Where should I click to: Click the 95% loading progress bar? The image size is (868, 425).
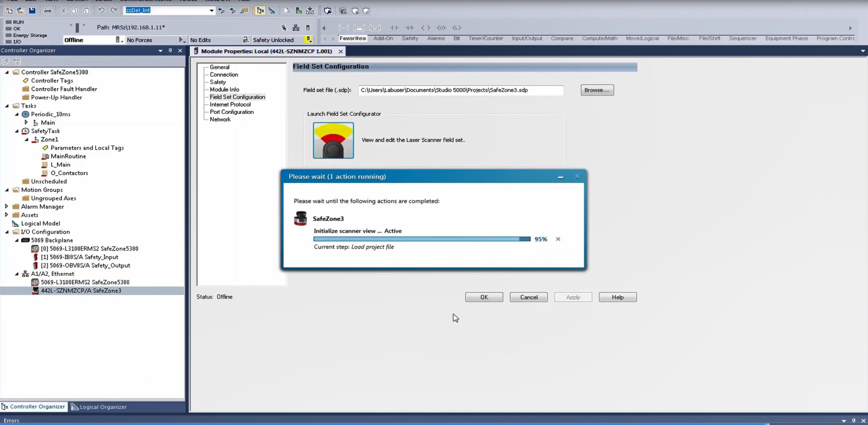[421, 239]
